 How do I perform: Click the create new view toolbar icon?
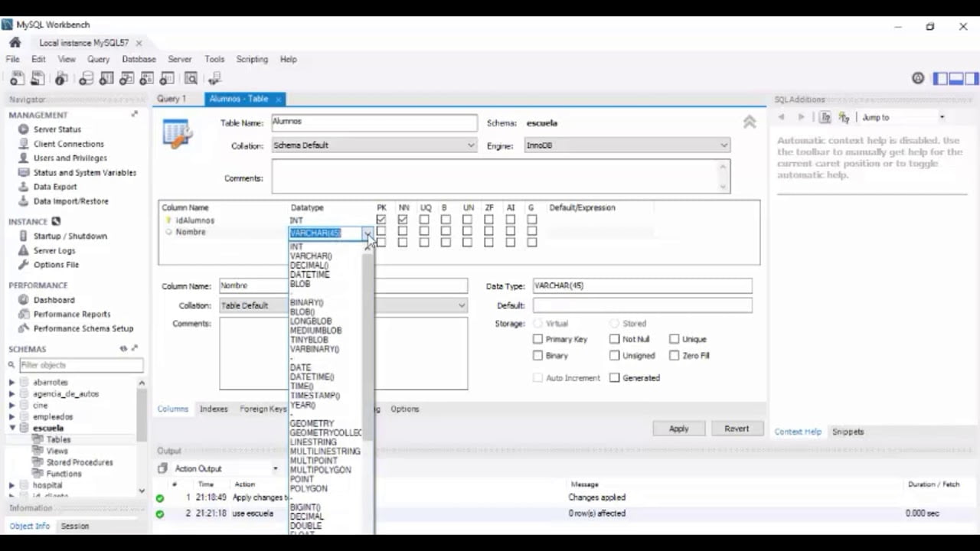127,78
